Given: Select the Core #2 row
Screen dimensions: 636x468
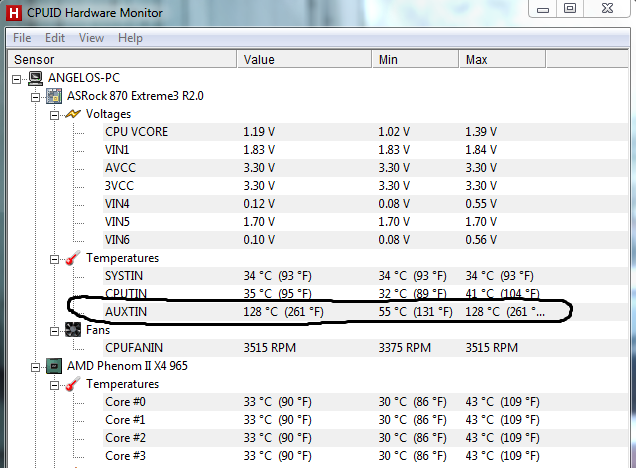Looking at the screenshot, I should coord(365,438).
